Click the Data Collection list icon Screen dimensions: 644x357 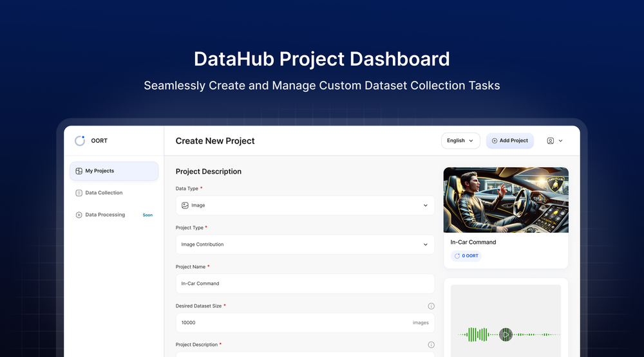pos(79,193)
